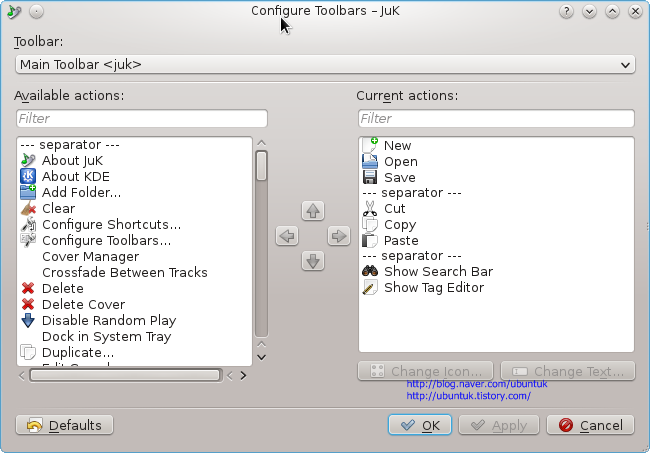
Task: Click the Copy icon in current actions
Action: coord(370,224)
